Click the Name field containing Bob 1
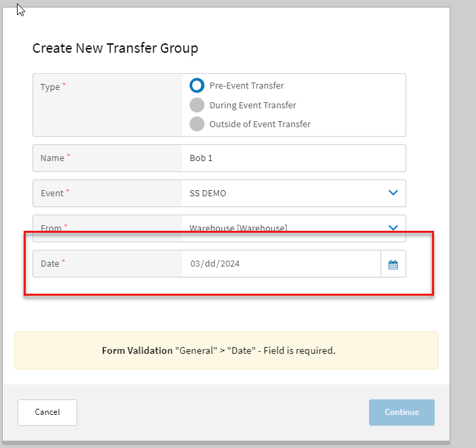Screen dimensions: 476x448 click(293, 158)
